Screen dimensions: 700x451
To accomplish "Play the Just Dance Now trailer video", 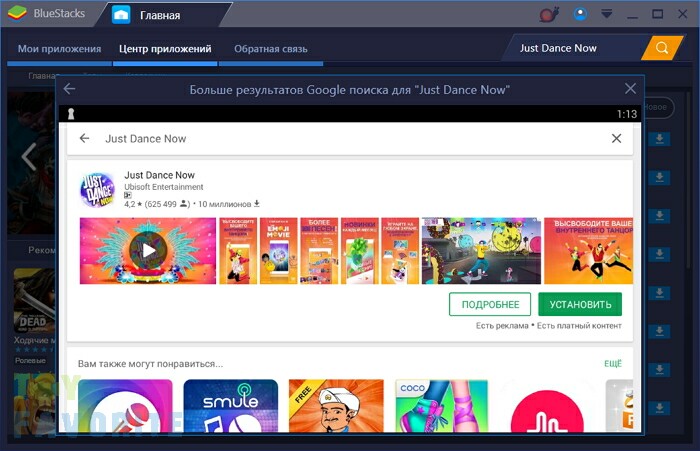I will pos(148,251).
